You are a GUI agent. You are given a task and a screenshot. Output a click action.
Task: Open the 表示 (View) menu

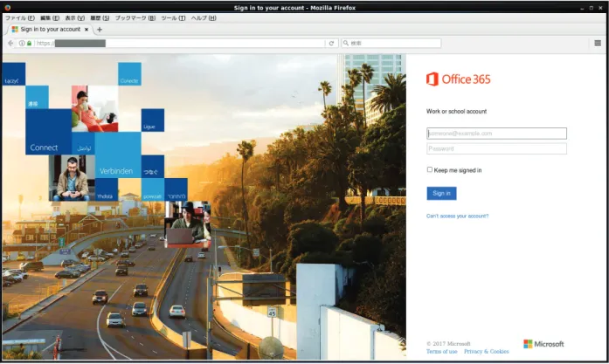[74, 17]
